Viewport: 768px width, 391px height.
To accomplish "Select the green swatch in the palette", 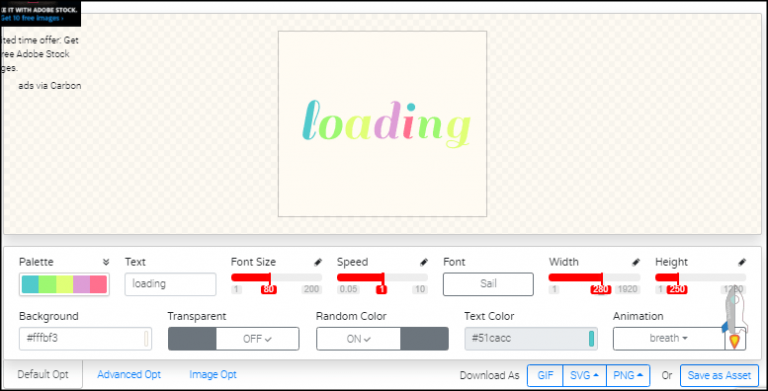I will [48, 284].
